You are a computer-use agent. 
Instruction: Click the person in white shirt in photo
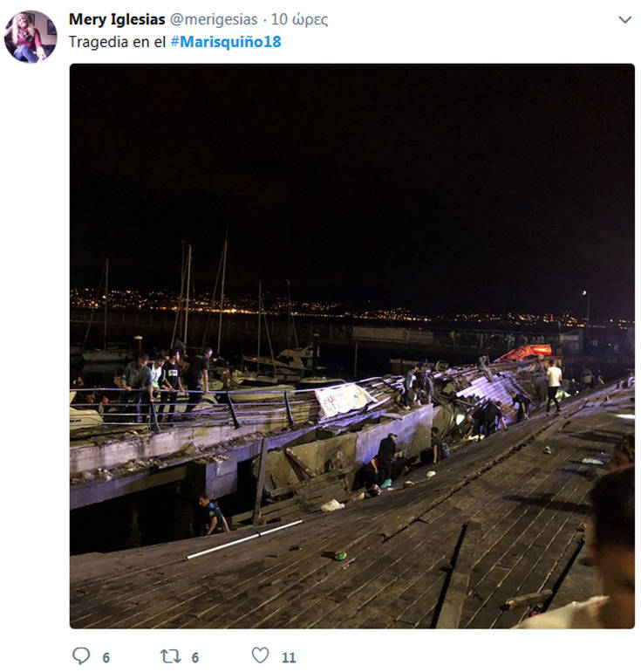click(554, 384)
